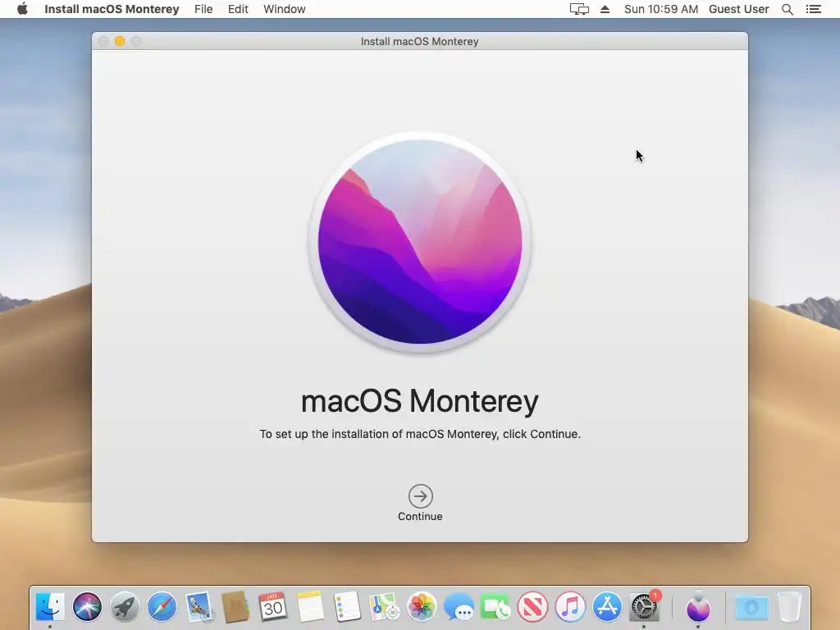
Task: Open System Preferences gear with badge
Action: (645, 607)
